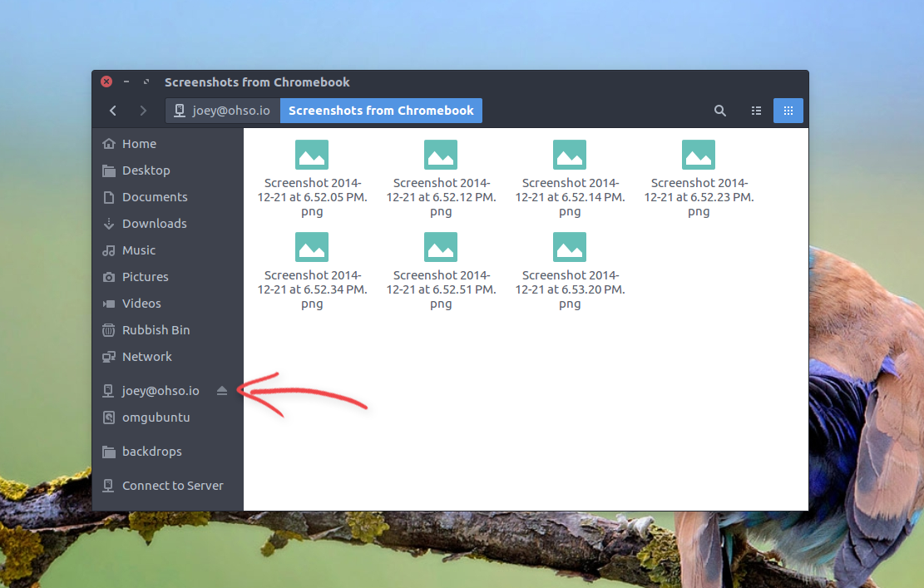The image size is (924, 588).
Task: Select screenshot 6.52.05 PM thumbnail
Action: [x=312, y=156]
